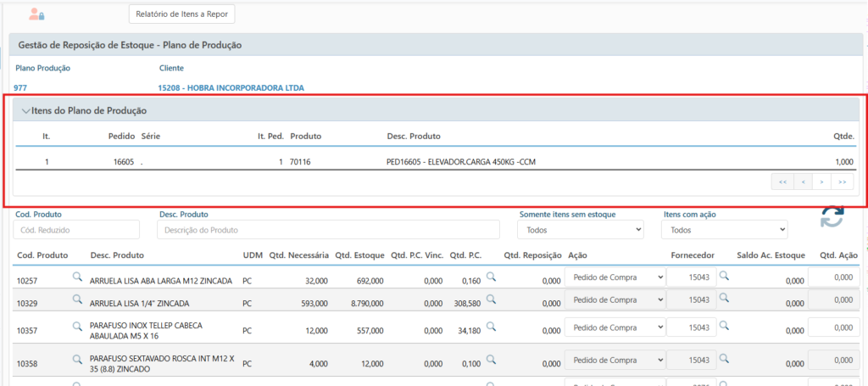The width and height of the screenshot is (868, 386).
Task: Open the Ação dropdown for product 10357
Action: pos(615,327)
